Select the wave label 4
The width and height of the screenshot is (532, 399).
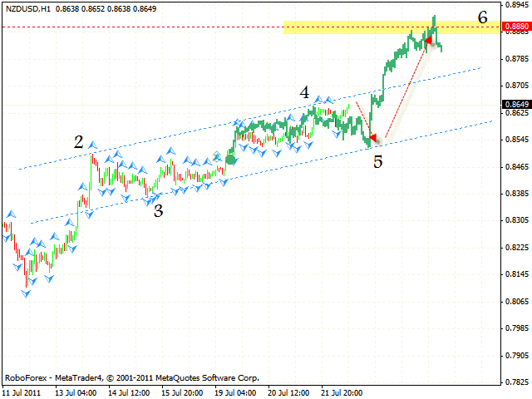click(305, 93)
